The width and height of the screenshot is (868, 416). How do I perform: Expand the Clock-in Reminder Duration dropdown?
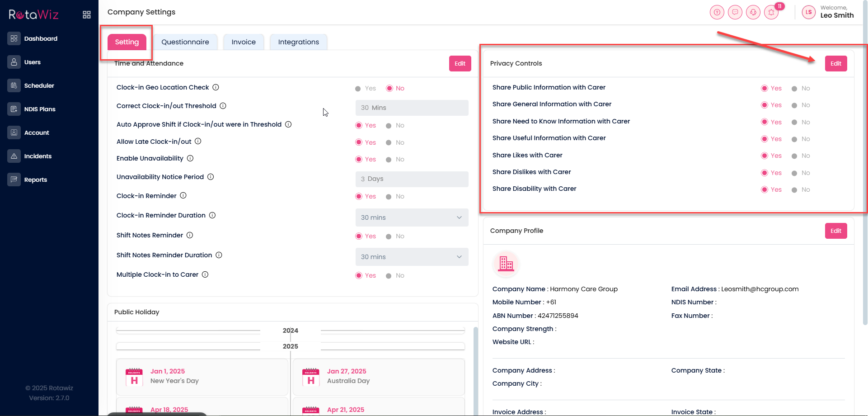point(412,217)
